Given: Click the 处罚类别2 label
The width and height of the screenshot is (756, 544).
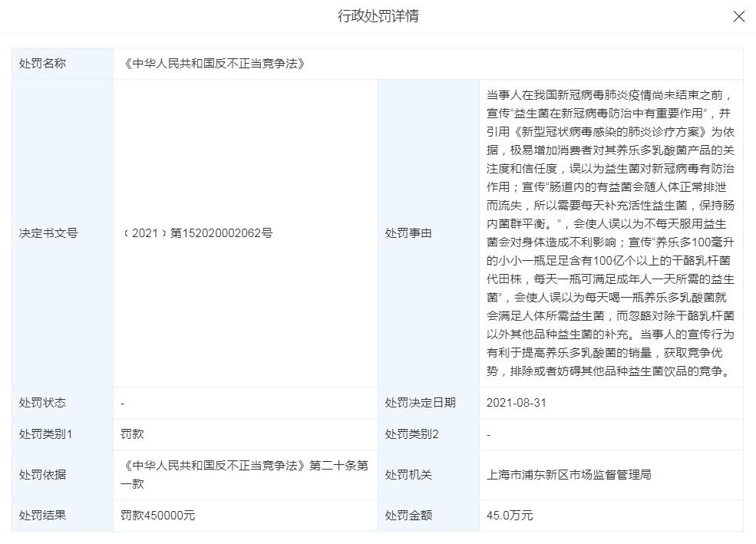Looking at the screenshot, I should (x=411, y=434).
